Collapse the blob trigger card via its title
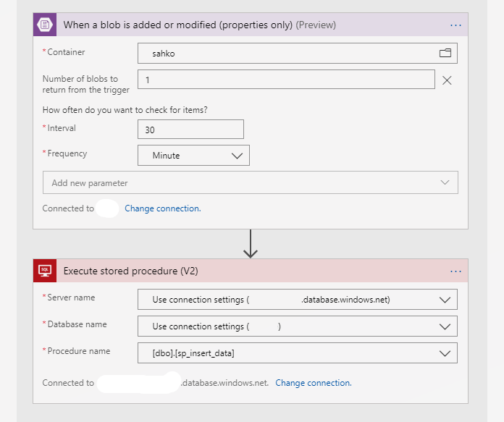This screenshot has height=422, width=504. coord(199,25)
